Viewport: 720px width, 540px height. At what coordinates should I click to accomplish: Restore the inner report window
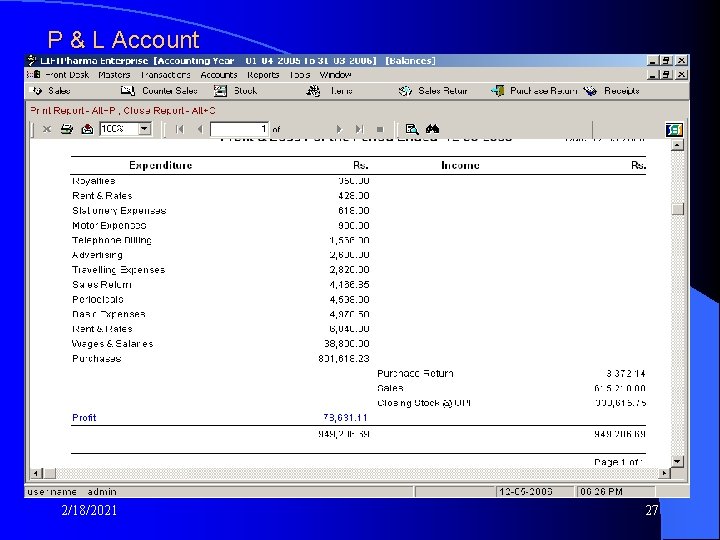(x=667, y=74)
